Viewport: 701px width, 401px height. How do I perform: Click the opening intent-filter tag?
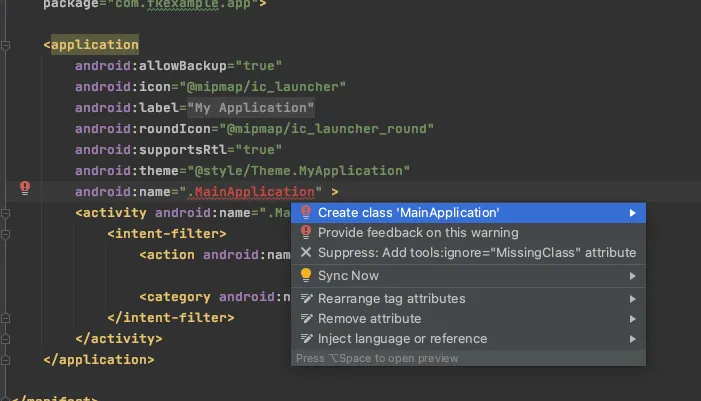167,234
